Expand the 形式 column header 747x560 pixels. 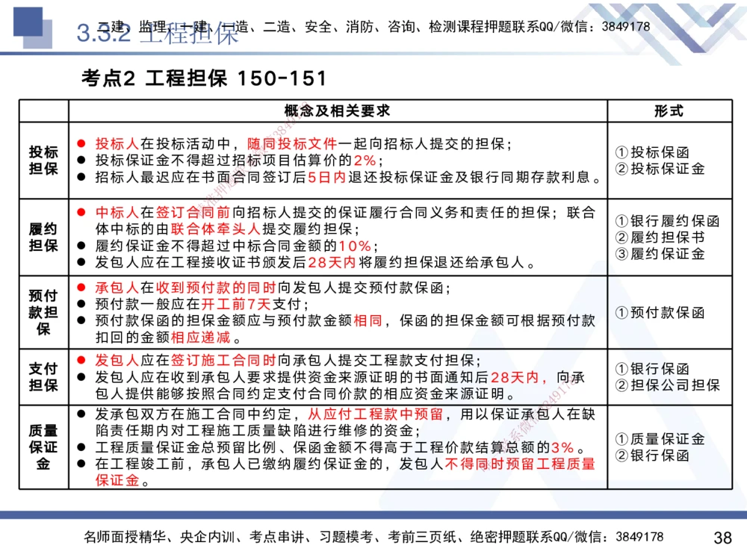[x=669, y=109]
